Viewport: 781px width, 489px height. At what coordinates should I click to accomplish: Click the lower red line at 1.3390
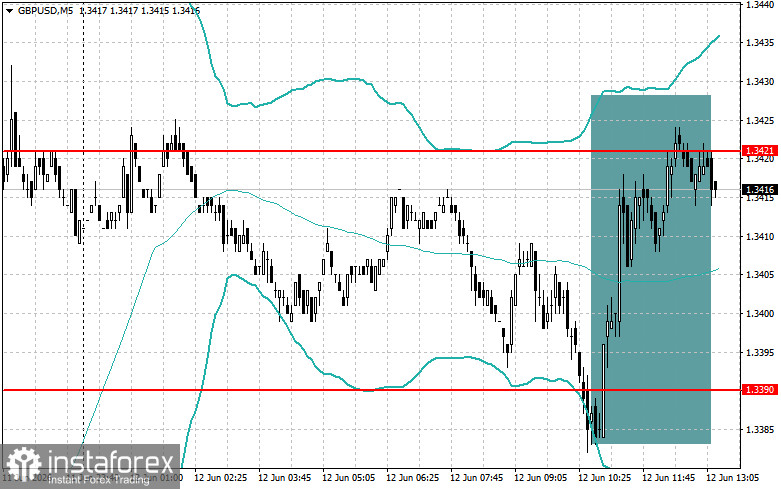[371, 390]
